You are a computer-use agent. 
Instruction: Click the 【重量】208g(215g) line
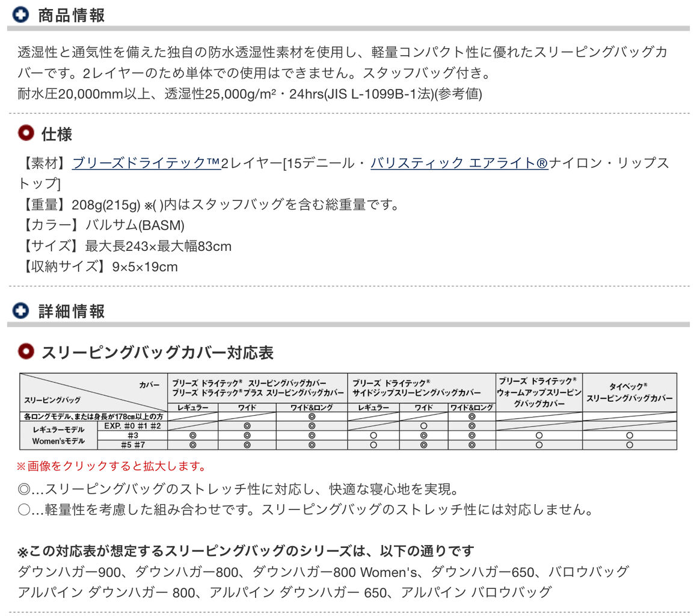(210, 205)
